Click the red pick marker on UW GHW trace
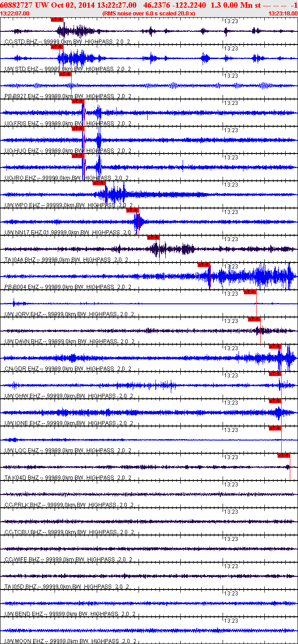298x644 pixels. [275, 374]
